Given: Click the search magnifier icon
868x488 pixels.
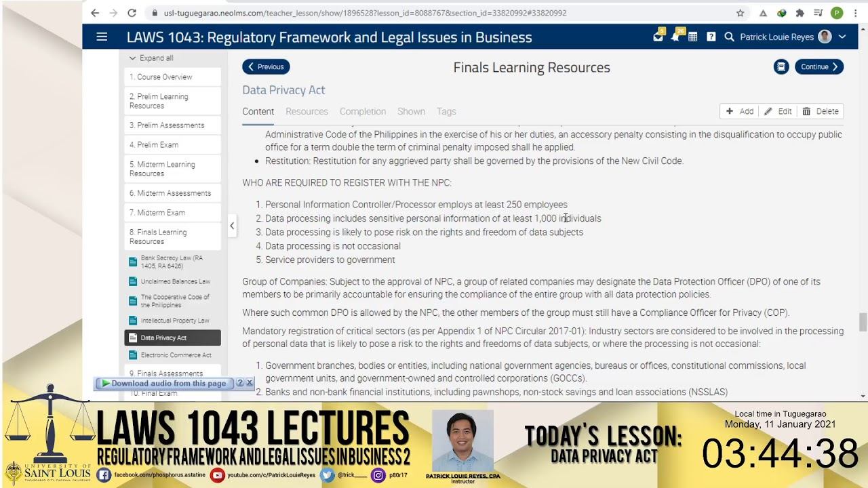Looking at the screenshot, I should [729, 37].
